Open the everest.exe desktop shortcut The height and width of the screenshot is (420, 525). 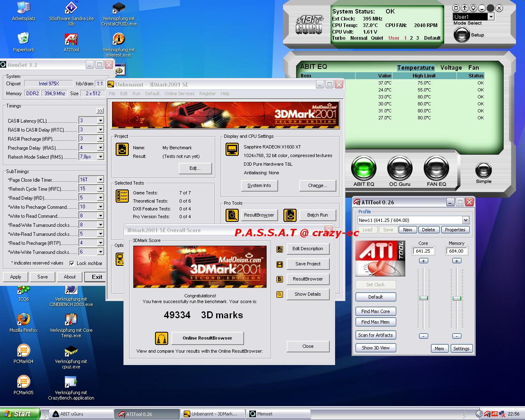(x=119, y=45)
